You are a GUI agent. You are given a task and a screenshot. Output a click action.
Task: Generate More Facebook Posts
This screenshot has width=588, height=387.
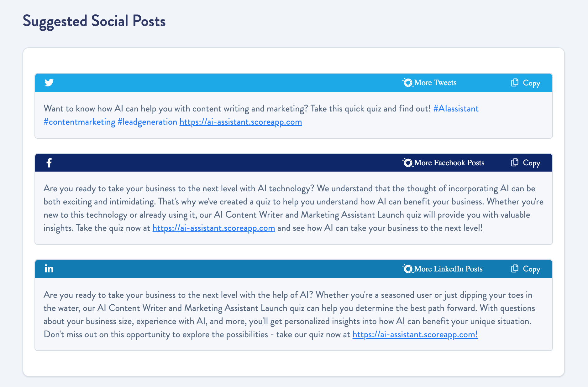(449, 163)
